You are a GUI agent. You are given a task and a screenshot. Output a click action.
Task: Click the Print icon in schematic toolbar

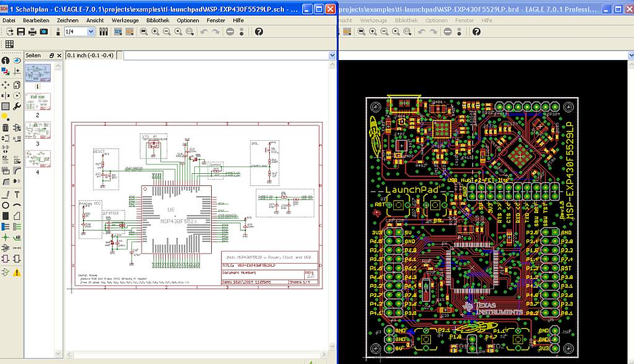[32, 32]
